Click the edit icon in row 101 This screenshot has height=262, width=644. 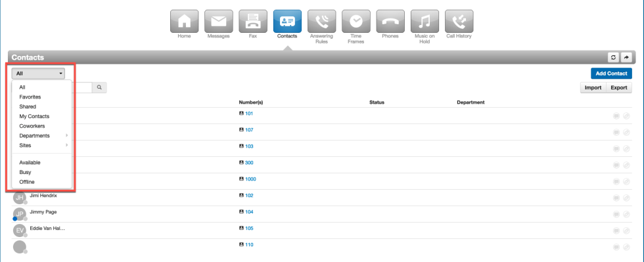tap(626, 116)
